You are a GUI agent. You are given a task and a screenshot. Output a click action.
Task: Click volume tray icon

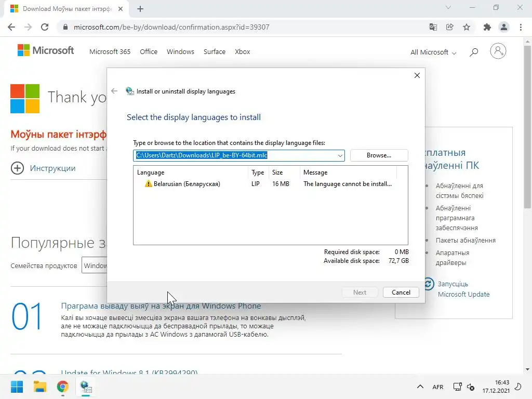[x=471, y=387]
